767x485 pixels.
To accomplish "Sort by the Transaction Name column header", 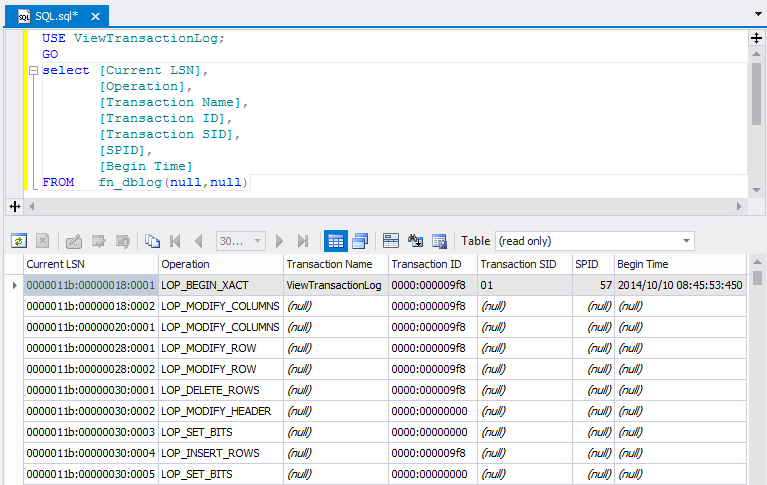I will pos(336,264).
